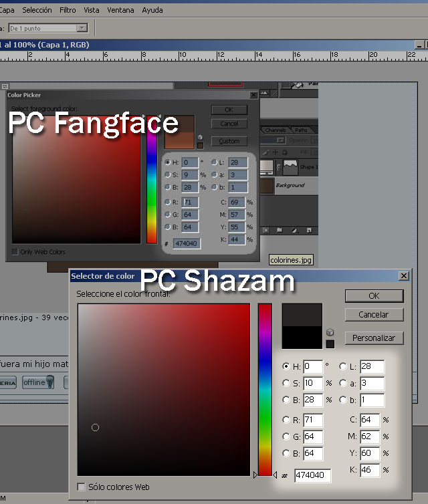Click inside the red color field in Selector de color
428x504 pixels.
click(x=164, y=390)
